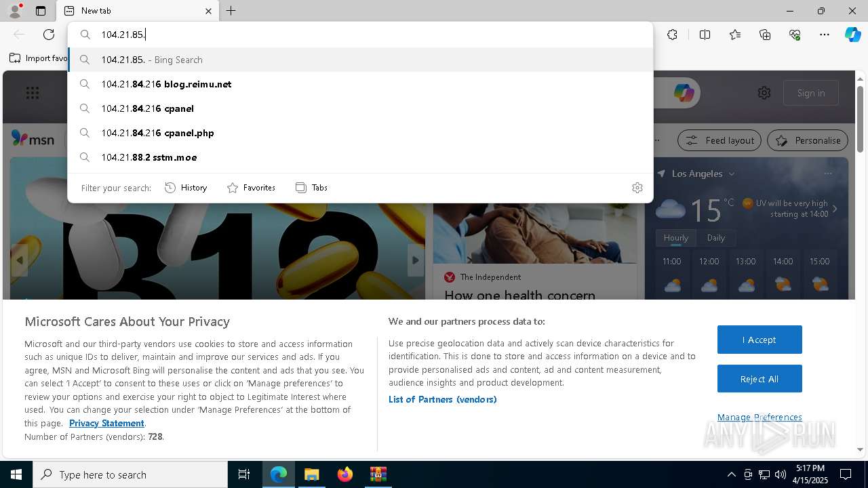868x488 pixels.
Task: Filter search by Favorites
Action: tap(251, 188)
